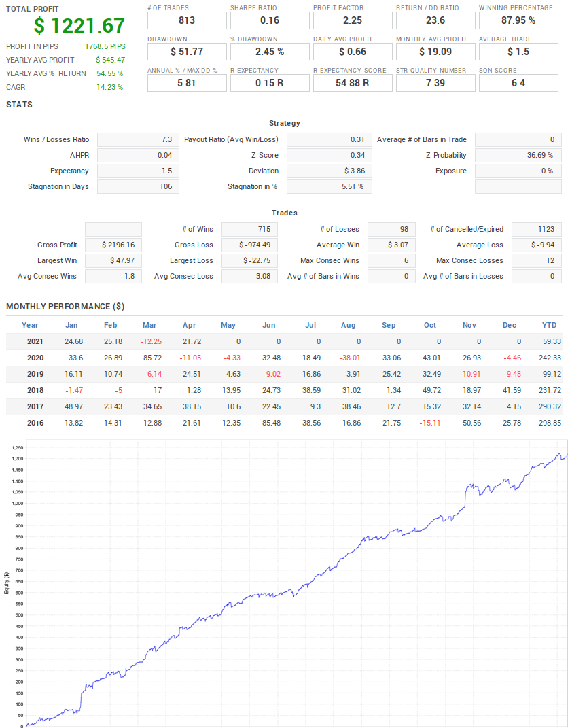The image size is (570, 728).
Task: Click the 2016 YTD total 298.85
Action: pyautogui.click(x=550, y=423)
